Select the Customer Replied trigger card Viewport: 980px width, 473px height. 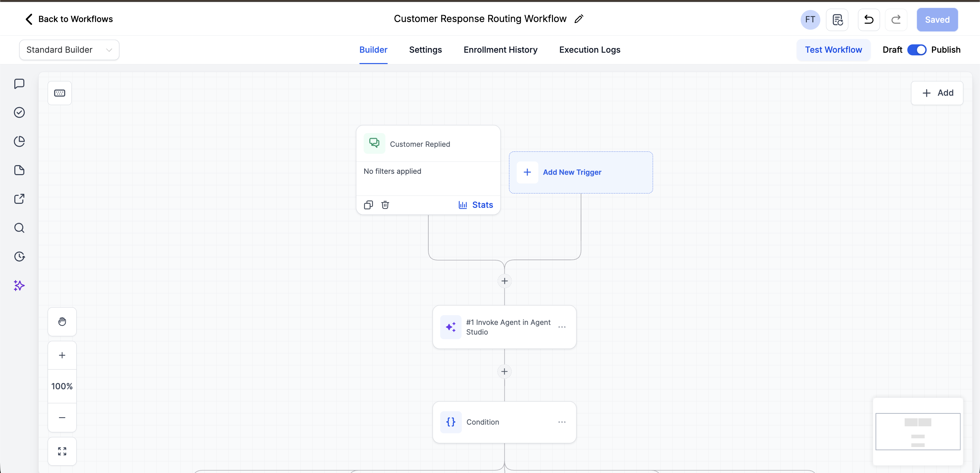(x=428, y=170)
